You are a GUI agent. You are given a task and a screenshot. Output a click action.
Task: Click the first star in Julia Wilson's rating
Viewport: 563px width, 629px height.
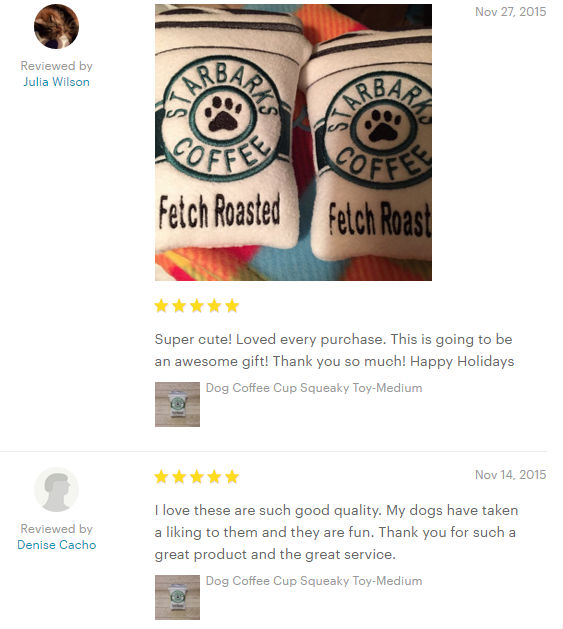pos(161,306)
